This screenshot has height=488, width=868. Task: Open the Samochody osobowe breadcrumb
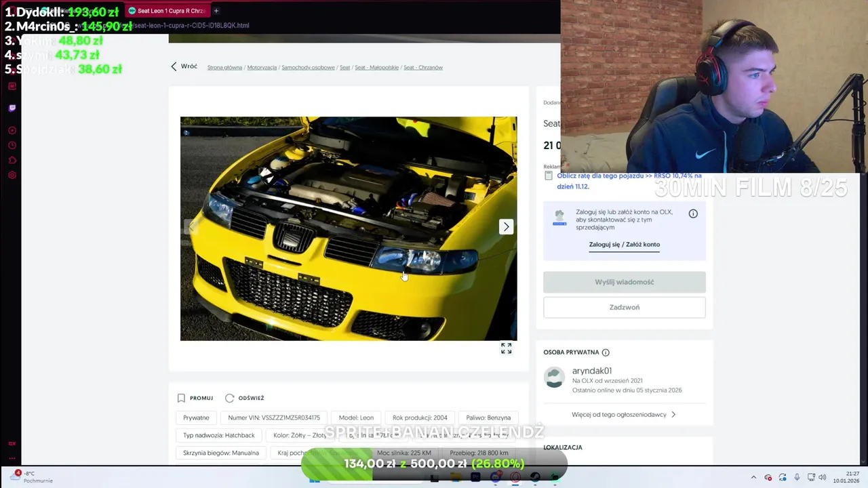tap(308, 67)
